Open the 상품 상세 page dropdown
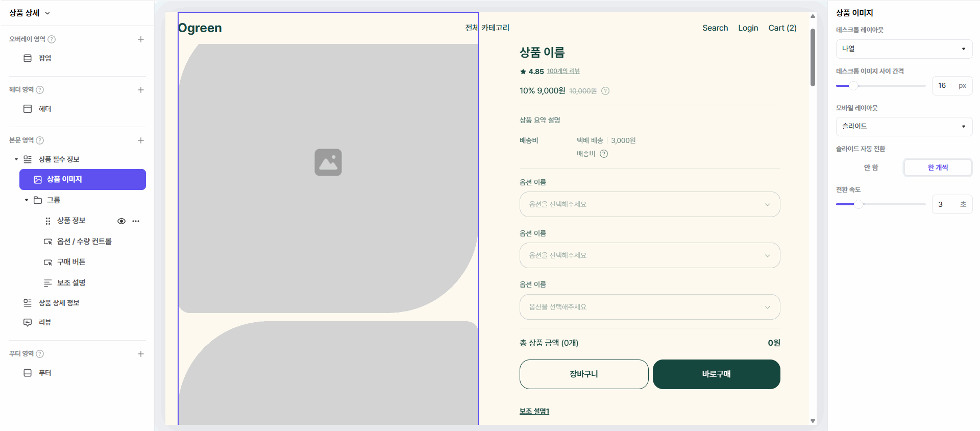 coord(30,13)
